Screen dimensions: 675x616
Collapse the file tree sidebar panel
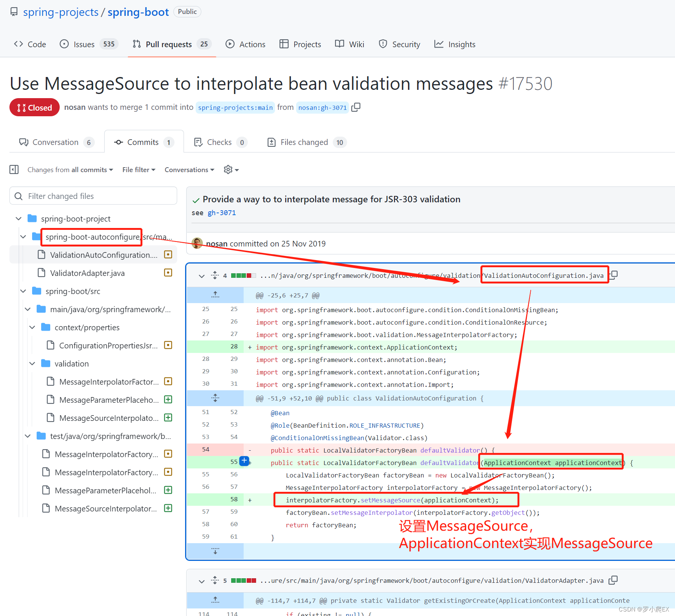[x=14, y=169]
